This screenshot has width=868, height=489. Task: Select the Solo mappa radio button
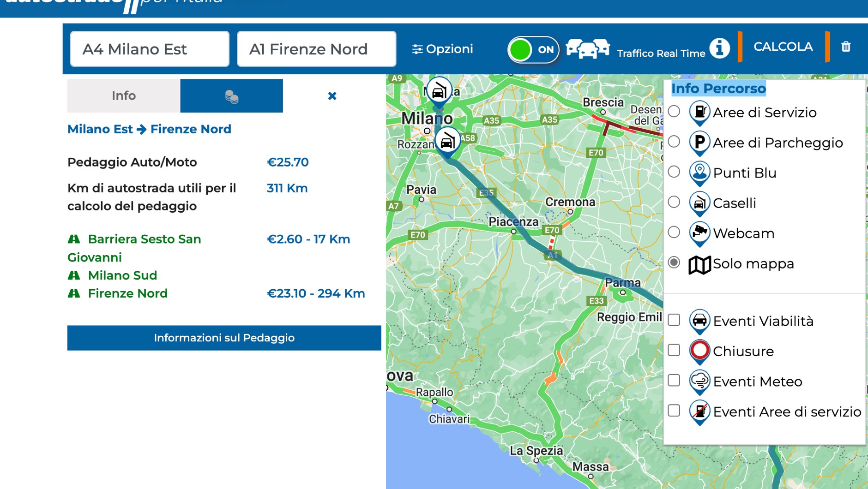(674, 262)
